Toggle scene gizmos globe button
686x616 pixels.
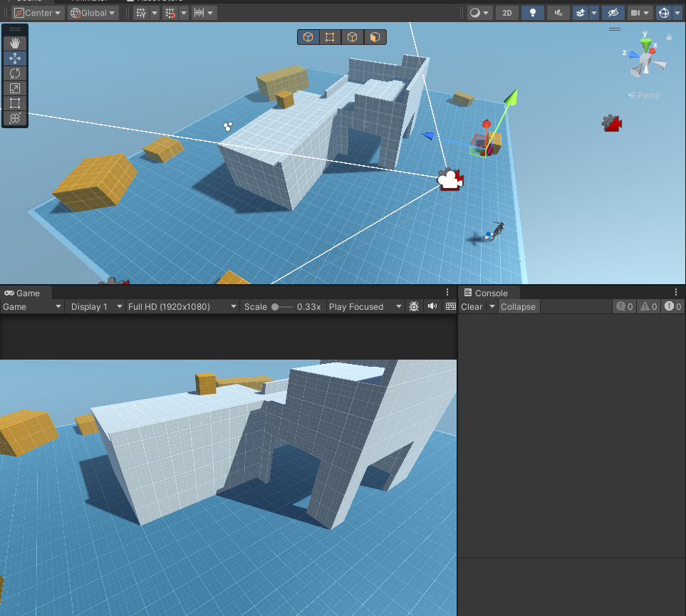(x=664, y=13)
